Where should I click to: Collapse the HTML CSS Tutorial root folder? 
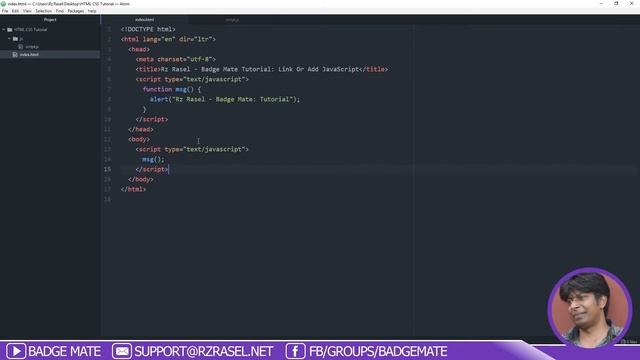click(4, 30)
